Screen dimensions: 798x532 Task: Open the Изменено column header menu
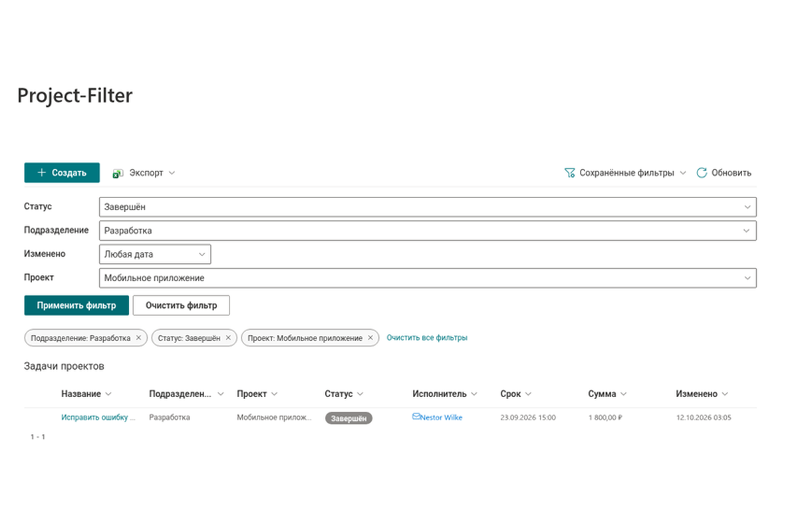tap(702, 394)
